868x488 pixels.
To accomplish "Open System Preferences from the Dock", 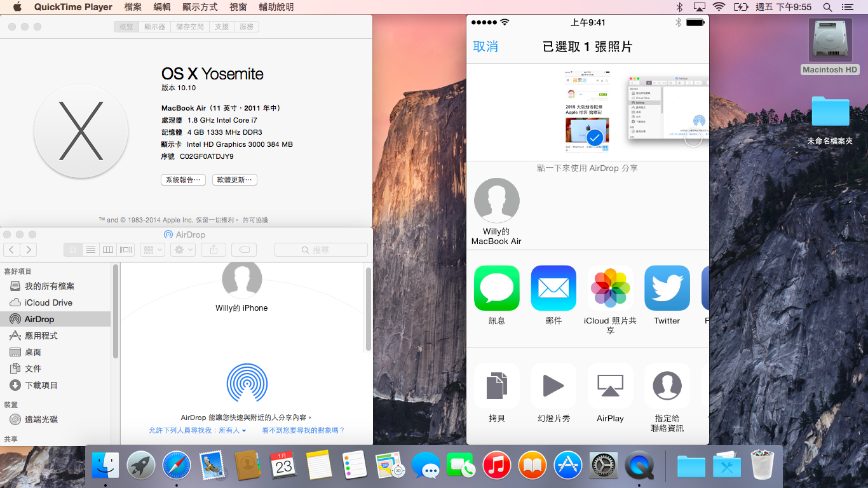I will click(604, 466).
